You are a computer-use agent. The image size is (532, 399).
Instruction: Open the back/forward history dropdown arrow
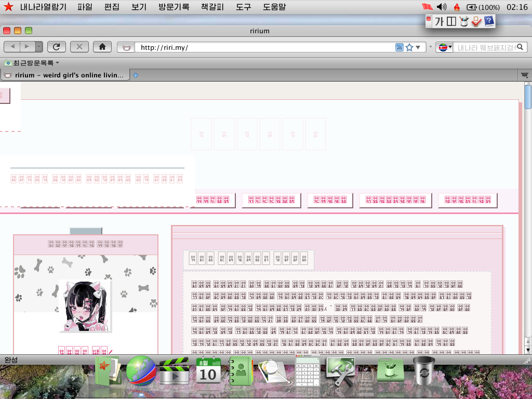(x=39, y=47)
